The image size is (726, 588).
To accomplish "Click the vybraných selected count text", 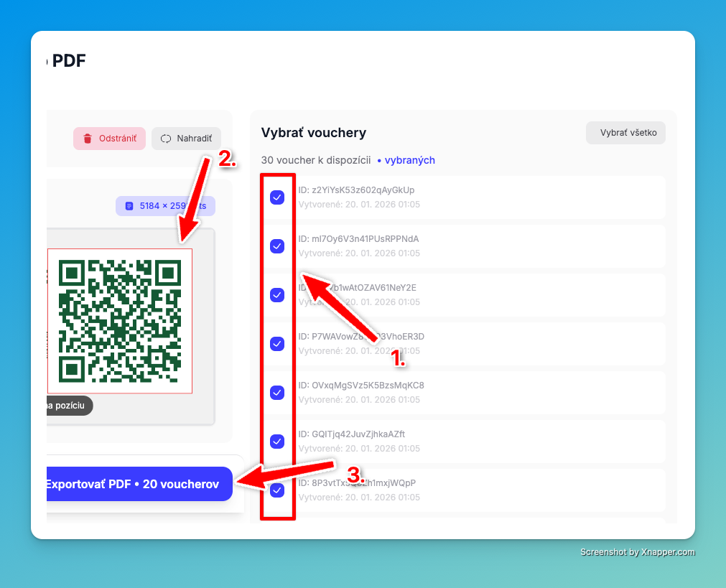I will [410, 160].
